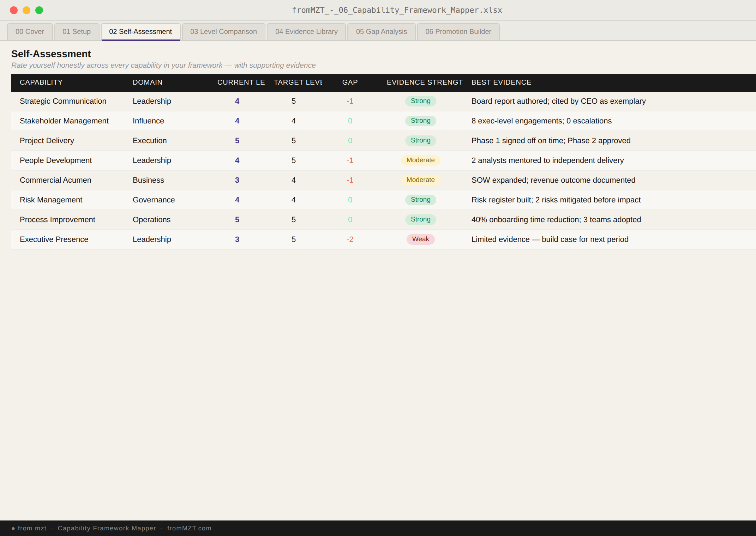Open the 05 Gap Analysis tab
The width and height of the screenshot is (756, 536).
[382, 32]
